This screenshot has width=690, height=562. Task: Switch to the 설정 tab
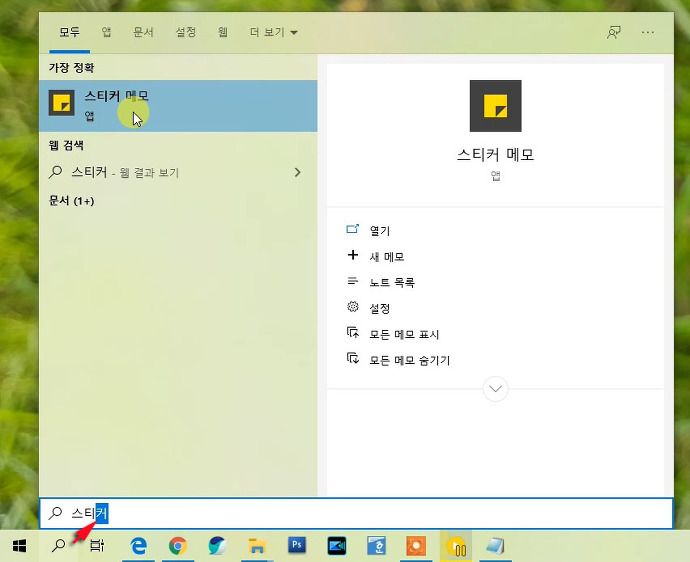[186, 32]
